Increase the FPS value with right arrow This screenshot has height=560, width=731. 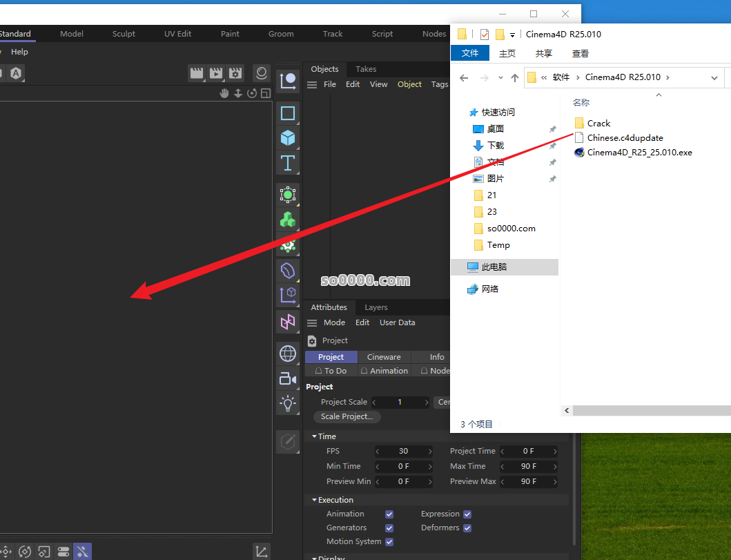tap(430, 452)
